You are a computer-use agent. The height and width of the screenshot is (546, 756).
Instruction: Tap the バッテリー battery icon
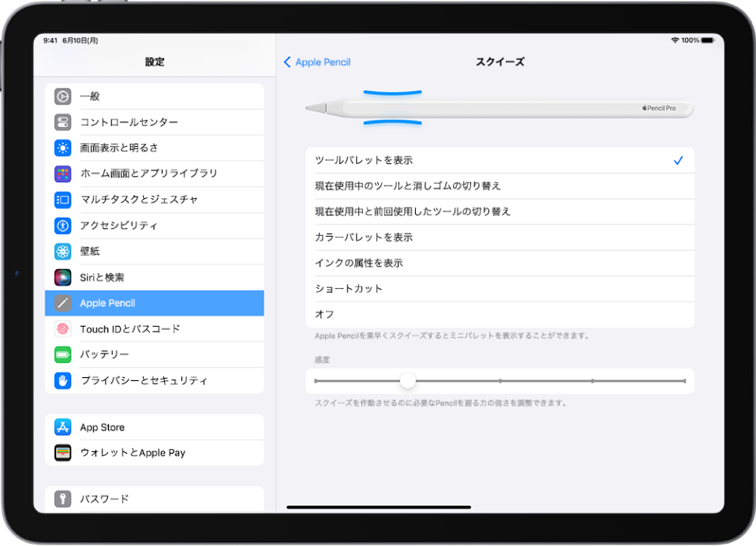[62, 355]
